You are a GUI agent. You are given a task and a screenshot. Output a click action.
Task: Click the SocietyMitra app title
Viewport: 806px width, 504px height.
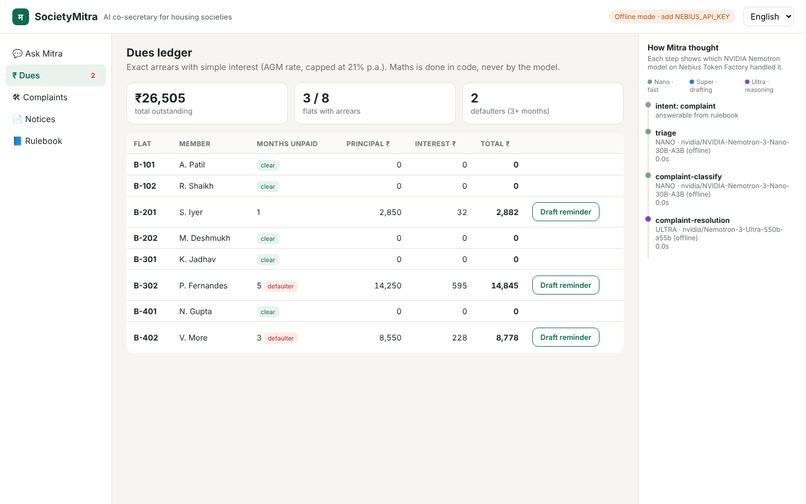click(x=66, y=16)
